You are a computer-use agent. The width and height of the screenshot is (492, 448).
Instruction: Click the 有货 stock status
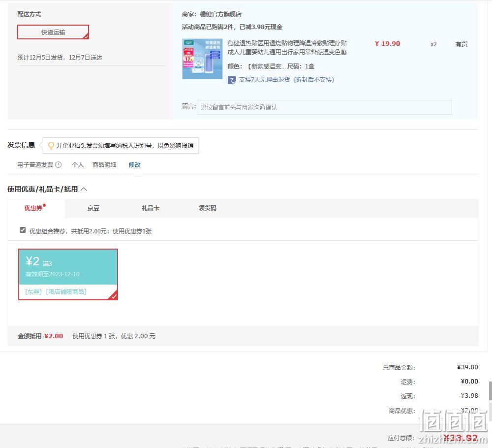pyautogui.click(x=461, y=44)
